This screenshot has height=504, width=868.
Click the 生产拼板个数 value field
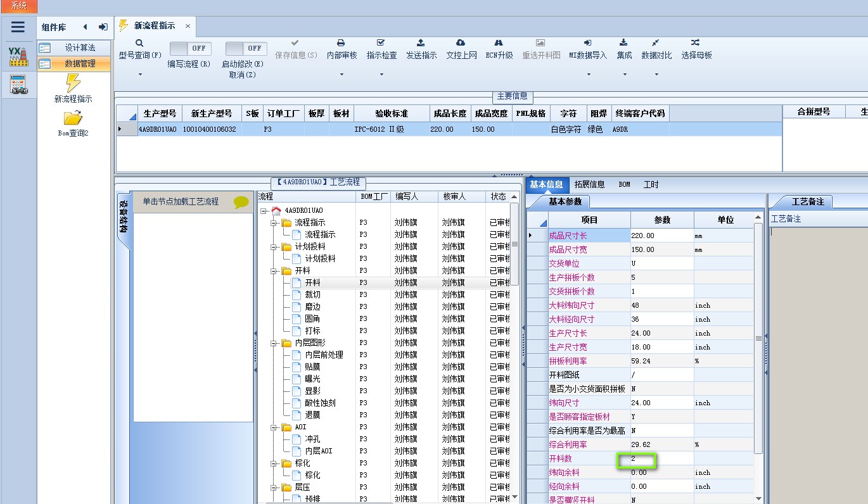662,277
